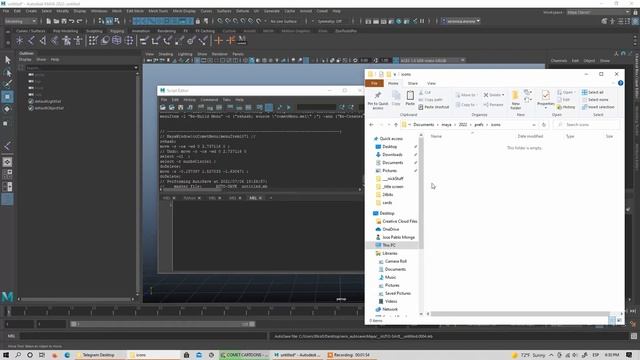Click the first orange constraint cross icon
Image resolution: width=640 pixels, height=360 pixels.
pos(218,40)
